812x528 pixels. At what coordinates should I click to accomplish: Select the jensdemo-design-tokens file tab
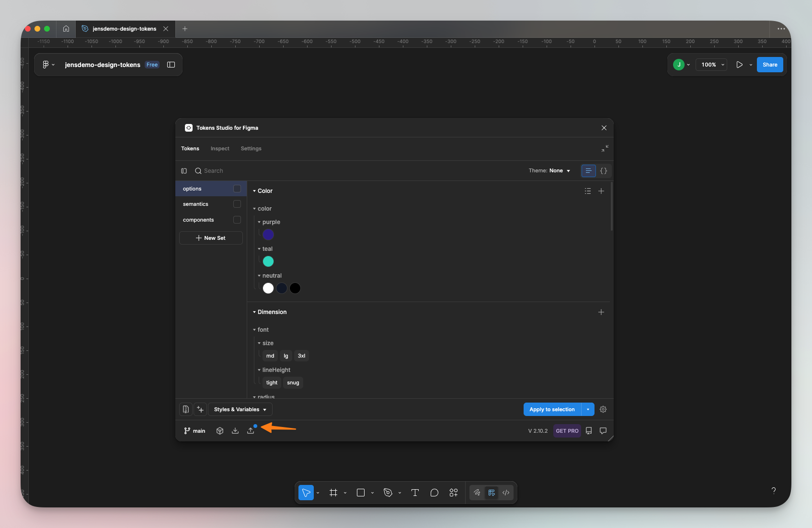125,29
